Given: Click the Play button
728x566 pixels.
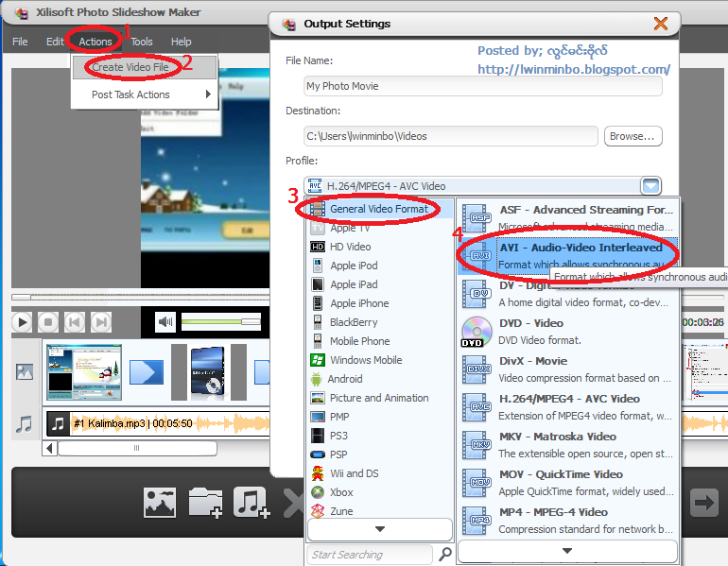Looking at the screenshot, I should tap(22, 322).
